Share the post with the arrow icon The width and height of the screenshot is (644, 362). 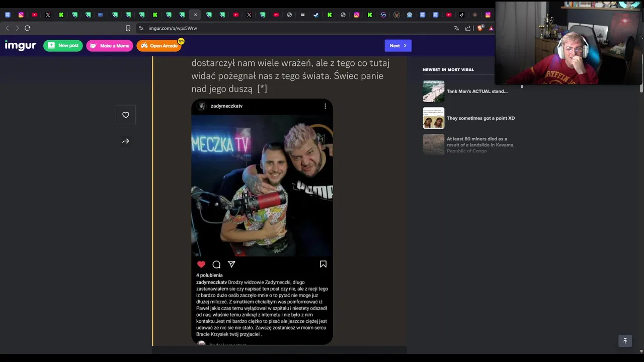126,141
